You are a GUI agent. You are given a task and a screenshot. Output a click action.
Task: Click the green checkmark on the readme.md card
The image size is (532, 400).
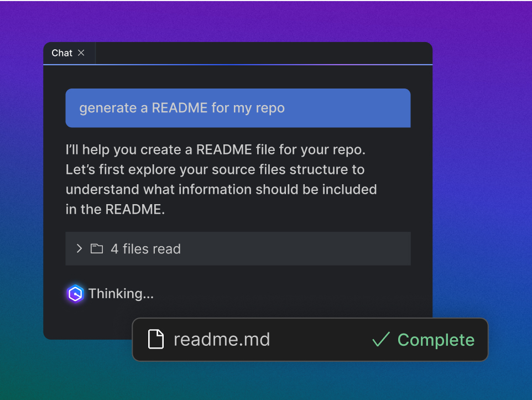click(x=380, y=339)
